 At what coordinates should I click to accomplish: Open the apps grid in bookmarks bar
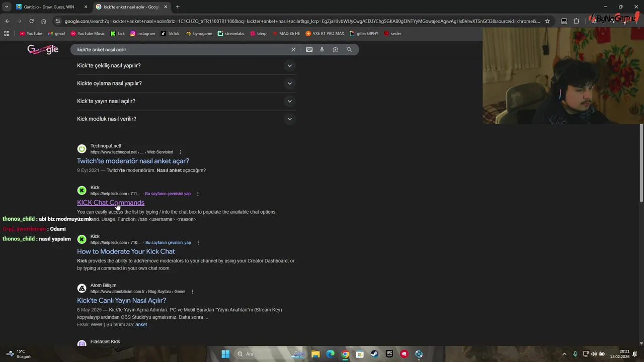coord(7,34)
